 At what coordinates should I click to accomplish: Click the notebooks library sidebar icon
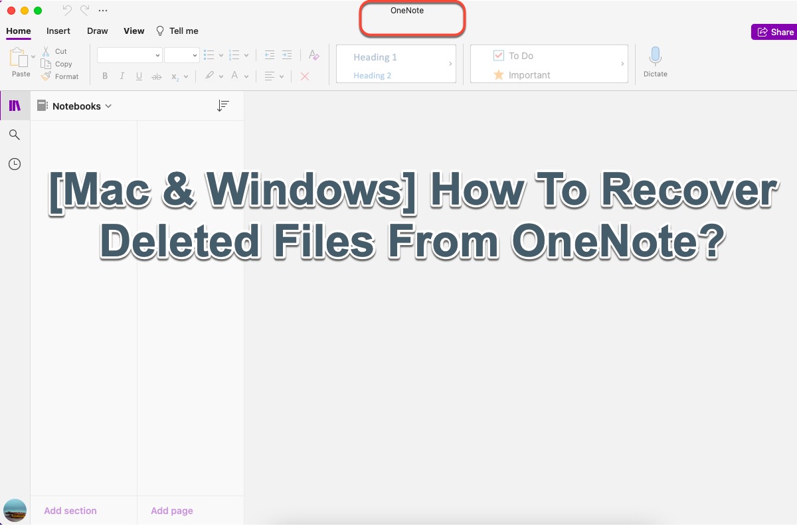click(15, 106)
